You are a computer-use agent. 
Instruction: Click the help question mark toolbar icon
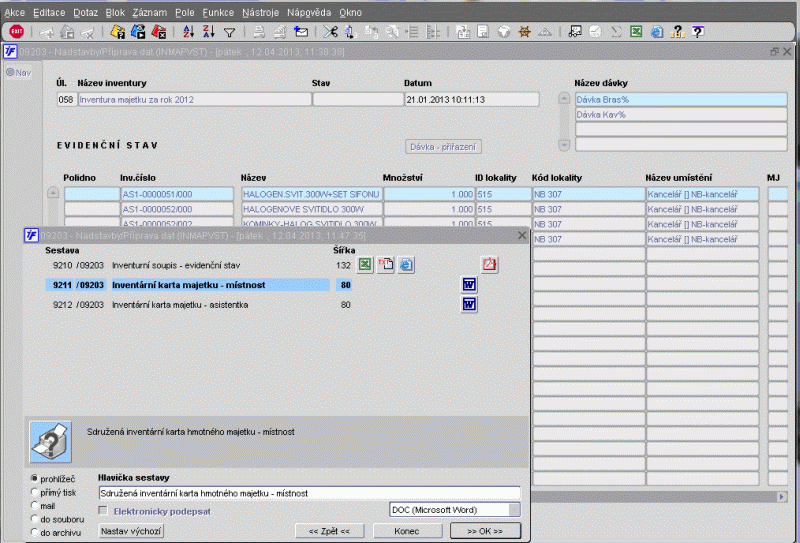click(x=697, y=32)
